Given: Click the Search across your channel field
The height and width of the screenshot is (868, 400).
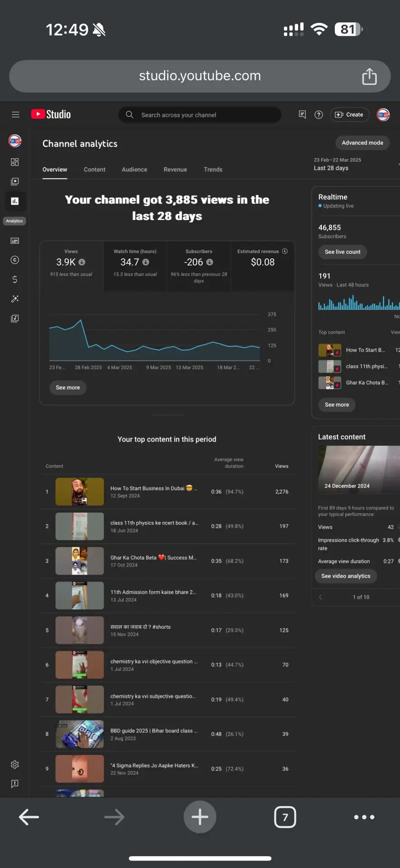Looking at the screenshot, I should tap(200, 115).
